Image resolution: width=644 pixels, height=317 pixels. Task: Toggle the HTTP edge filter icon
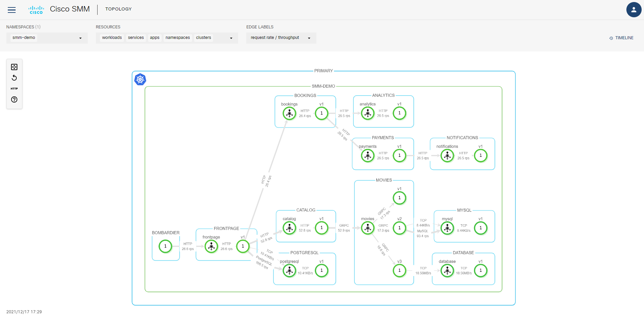click(x=14, y=89)
